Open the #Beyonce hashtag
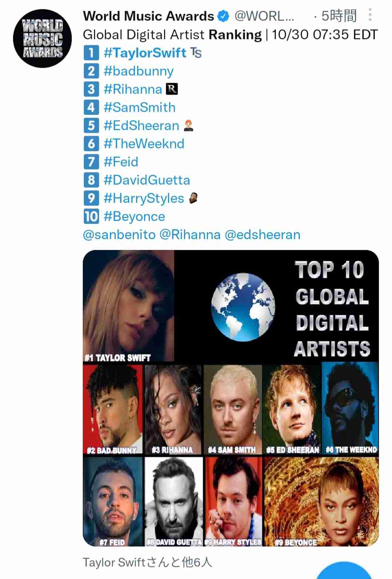The image size is (392, 579). (x=134, y=216)
